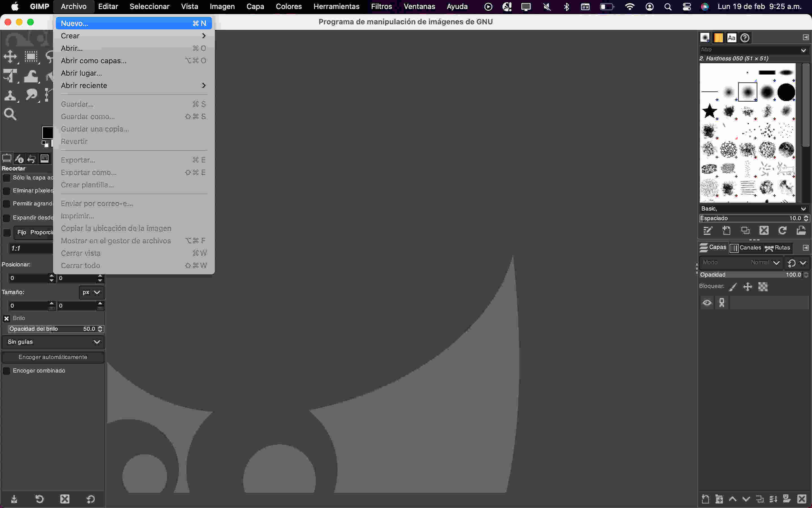Select the Rectangle Select tool

pyautogui.click(x=31, y=56)
